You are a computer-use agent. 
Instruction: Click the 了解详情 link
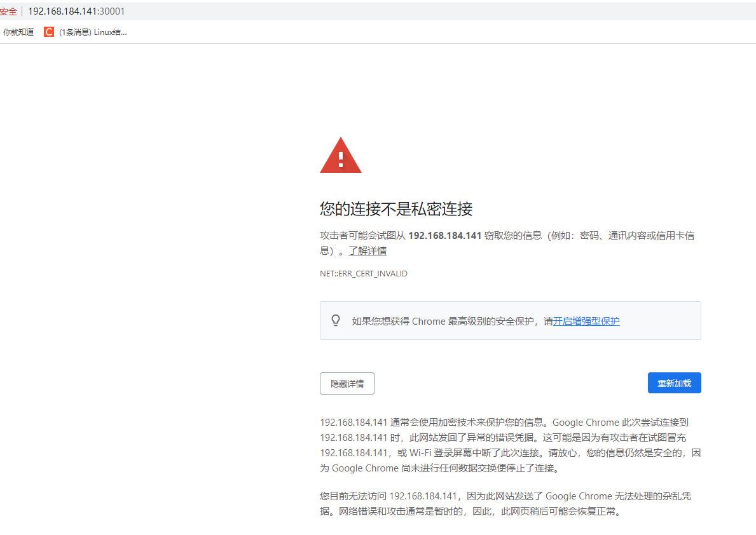click(x=368, y=250)
